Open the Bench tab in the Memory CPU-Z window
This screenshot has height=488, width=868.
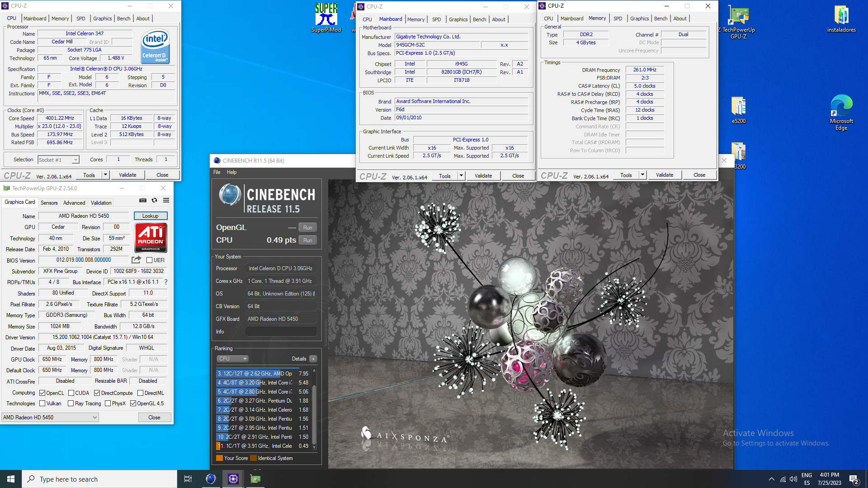[660, 19]
